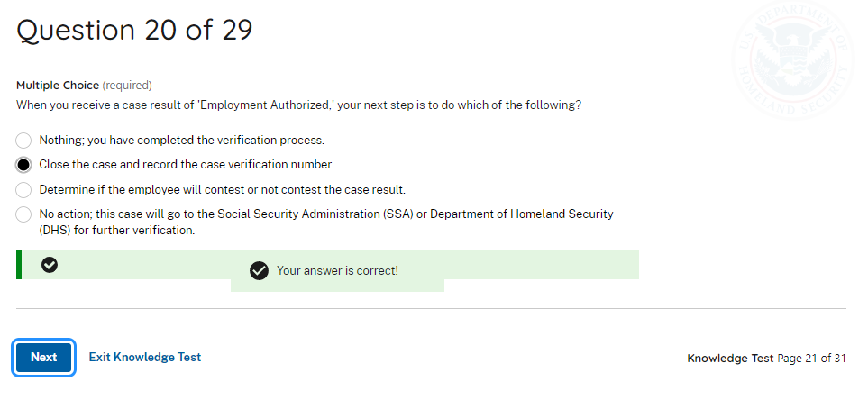This screenshot has width=868, height=400.
Task: Click the 'Your answer is correct!' message text
Action: click(x=337, y=270)
